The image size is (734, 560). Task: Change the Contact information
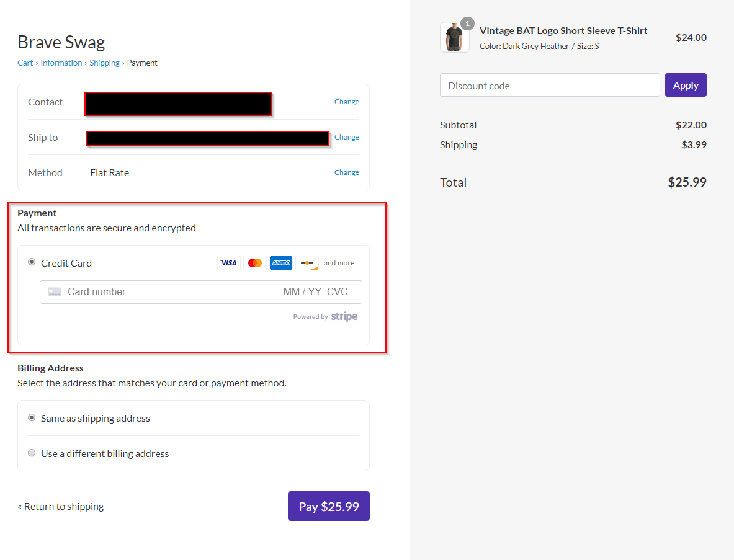pos(346,102)
